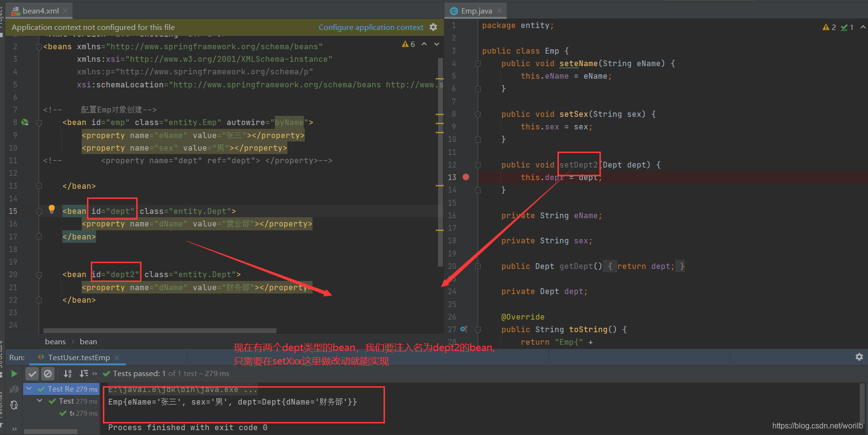Click override gutter icon on line 27
The width and height of the screenshot is (868, 435).
click(464, 329)
